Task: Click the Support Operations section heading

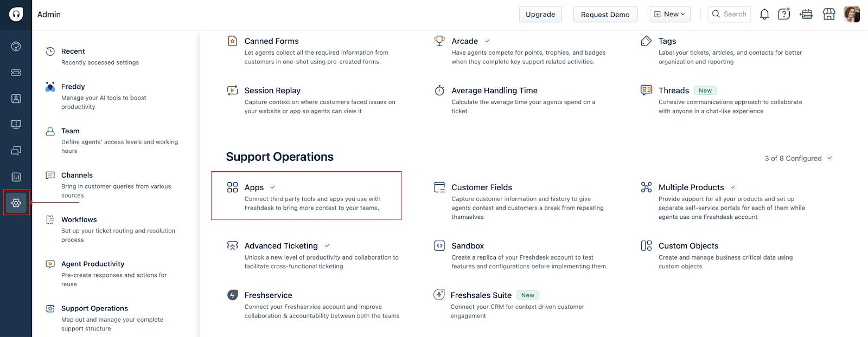Action: pyautogui.click(x=280, y=157)
